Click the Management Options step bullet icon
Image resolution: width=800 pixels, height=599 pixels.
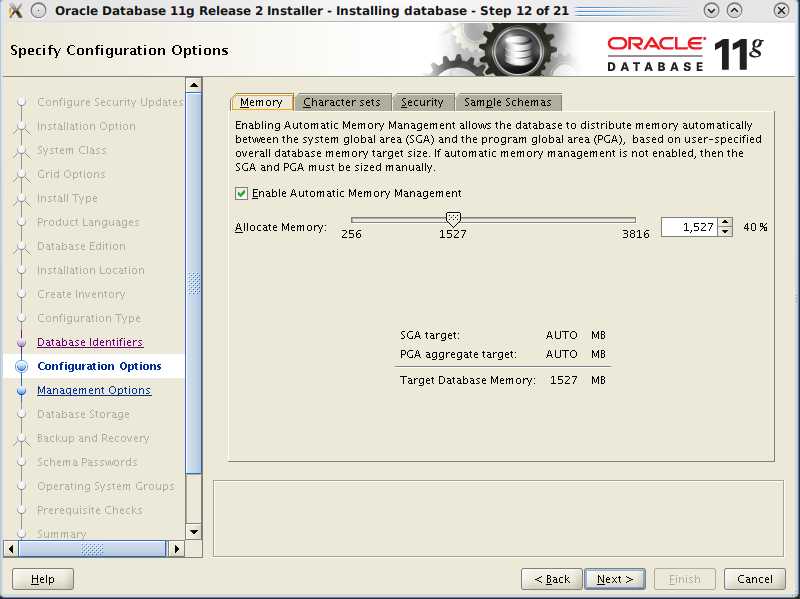point(21,391)
